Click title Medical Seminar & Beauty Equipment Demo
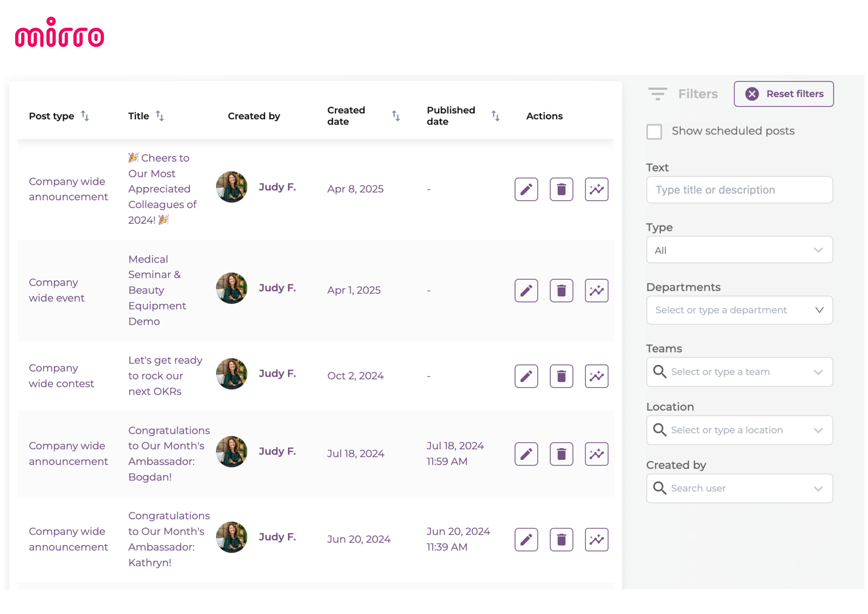 tap(157, 290)
